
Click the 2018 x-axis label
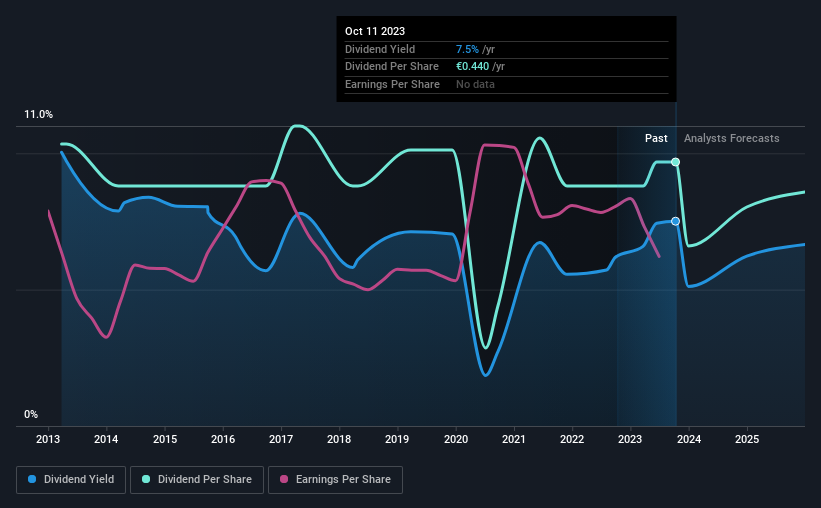[x=339, y=439]
